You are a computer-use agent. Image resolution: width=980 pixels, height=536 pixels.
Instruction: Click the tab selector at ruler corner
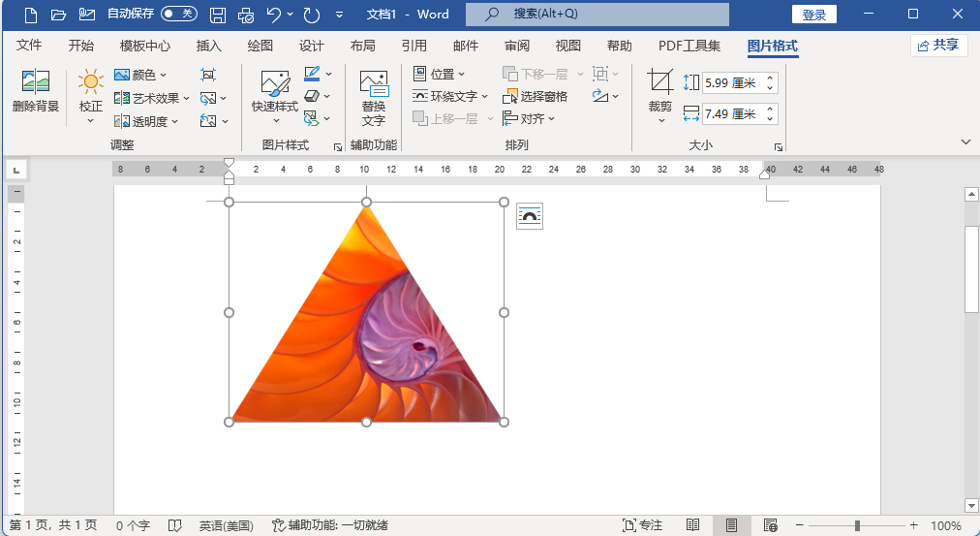point(15,169)
